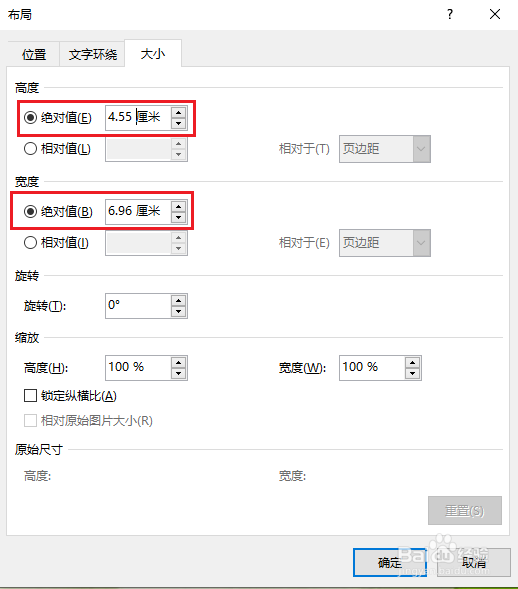Open width 相对于(E) 页边距 dropdown

(x=385, y=243)
